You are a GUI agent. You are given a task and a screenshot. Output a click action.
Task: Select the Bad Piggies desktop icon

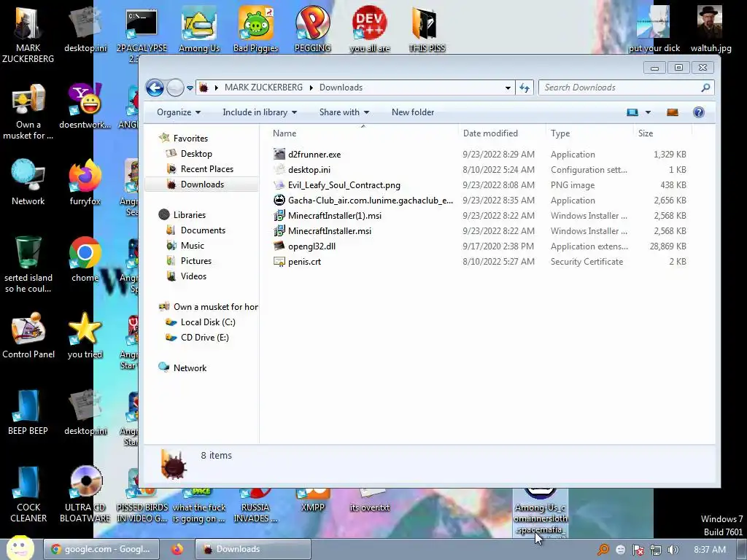click(256, 29)
